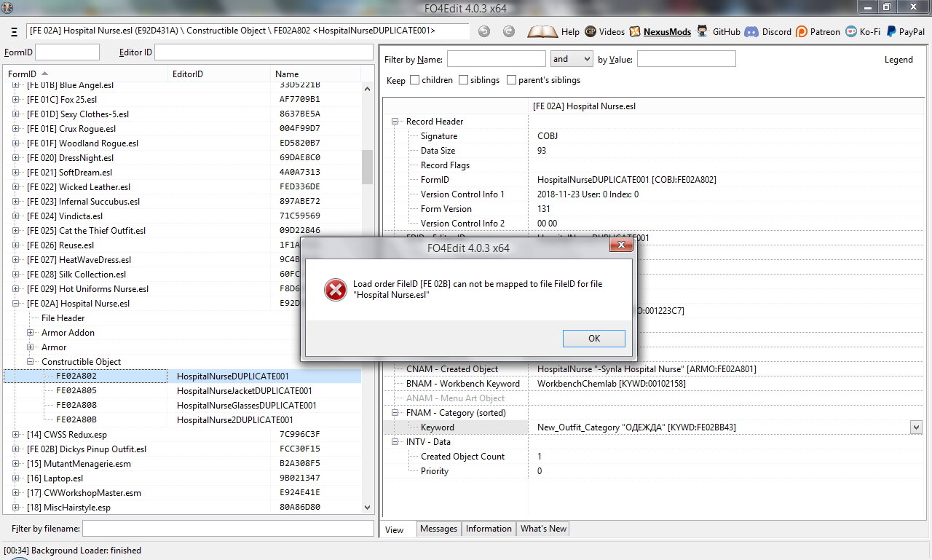Switch to the Information tab

pos(488,529)
